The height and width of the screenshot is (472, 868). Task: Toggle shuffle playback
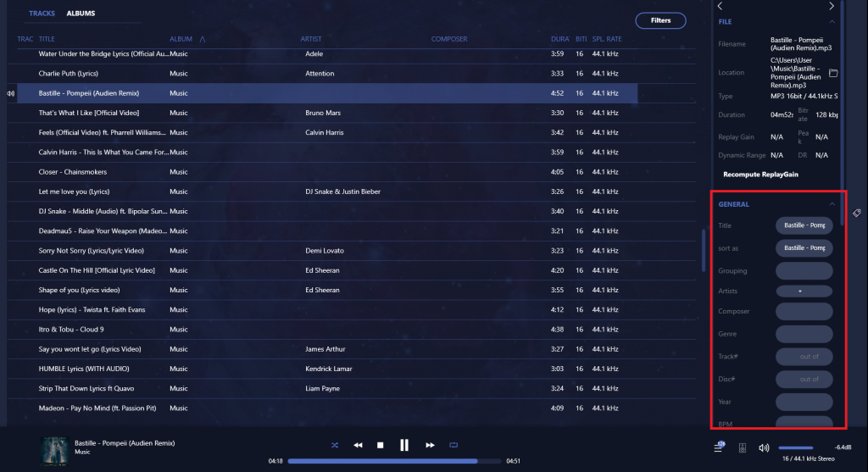334,445
